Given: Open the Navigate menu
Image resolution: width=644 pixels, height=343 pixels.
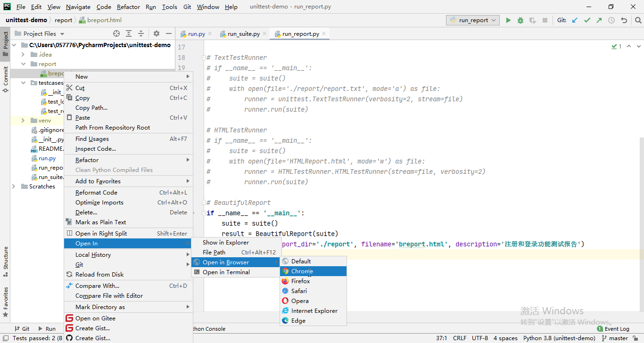Looking at the screenshot, I should (78, 7).
